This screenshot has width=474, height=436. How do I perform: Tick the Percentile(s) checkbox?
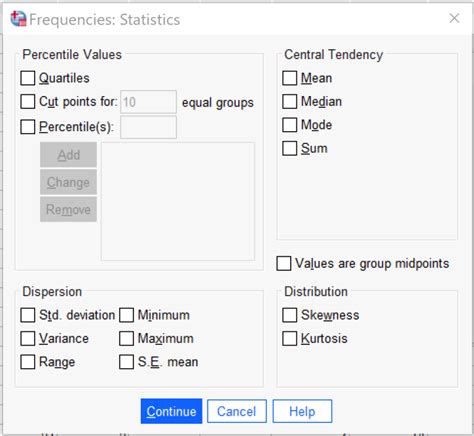[x=28, y=127]
